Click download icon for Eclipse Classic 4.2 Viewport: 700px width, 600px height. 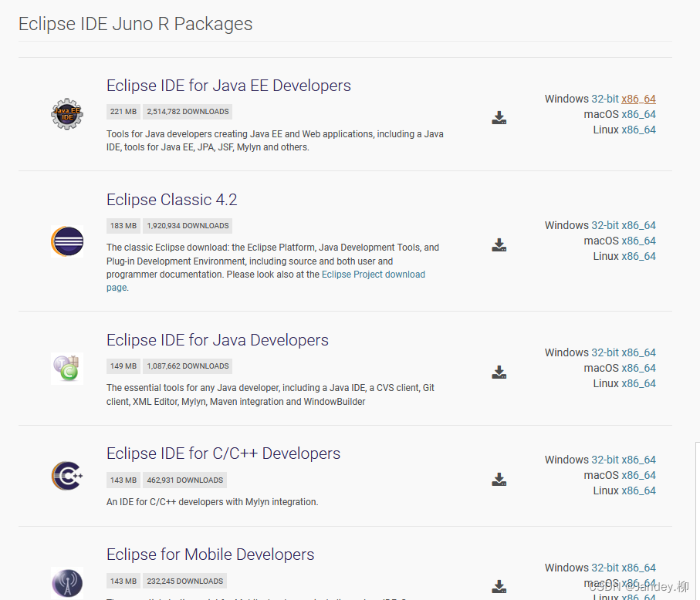coord(499,245)
